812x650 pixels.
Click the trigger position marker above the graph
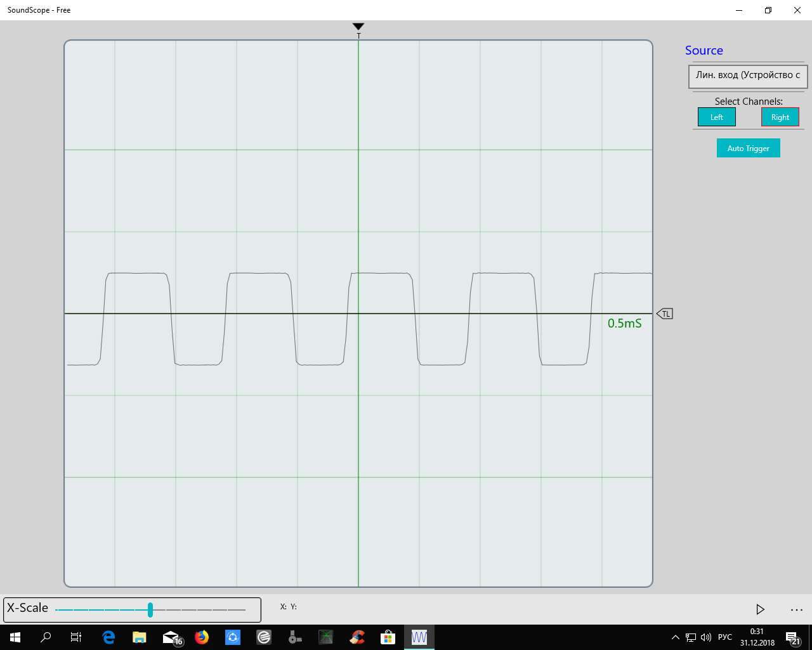(x=358, y=27)
